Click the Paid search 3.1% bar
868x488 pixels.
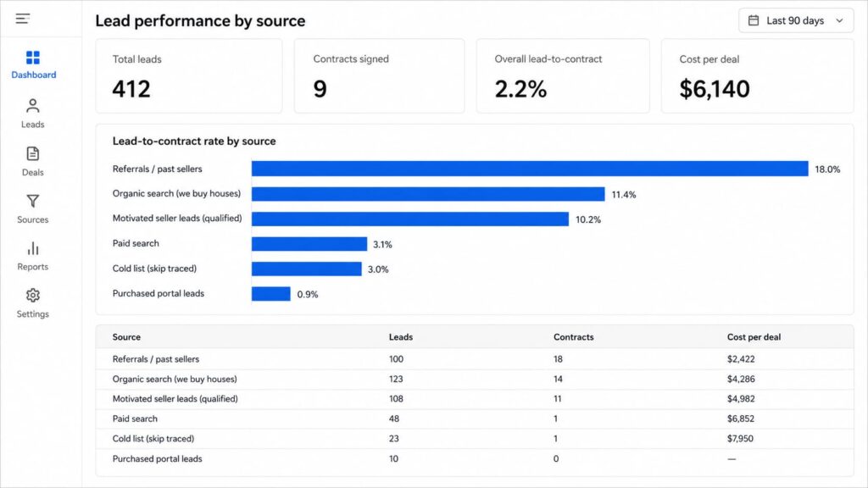(x=309, y=244)
